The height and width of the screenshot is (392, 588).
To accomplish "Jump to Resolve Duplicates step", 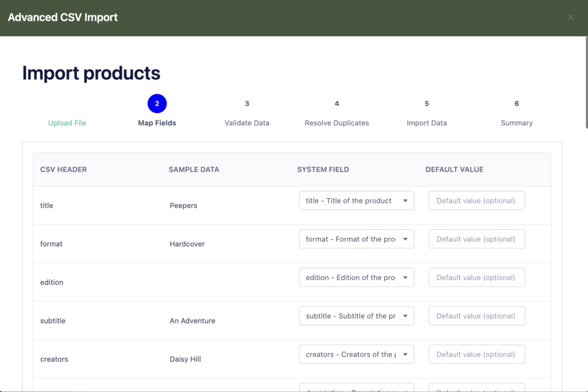I will pos(336,123).
